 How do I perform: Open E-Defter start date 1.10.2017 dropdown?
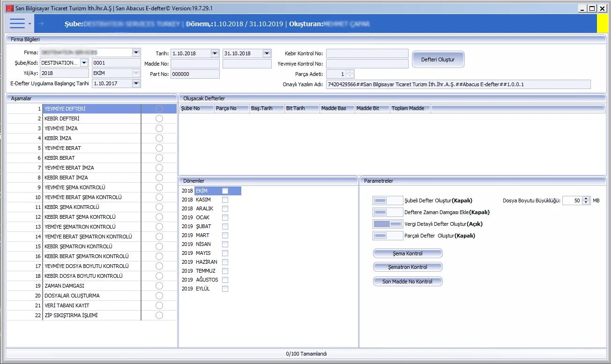point(136,83)
